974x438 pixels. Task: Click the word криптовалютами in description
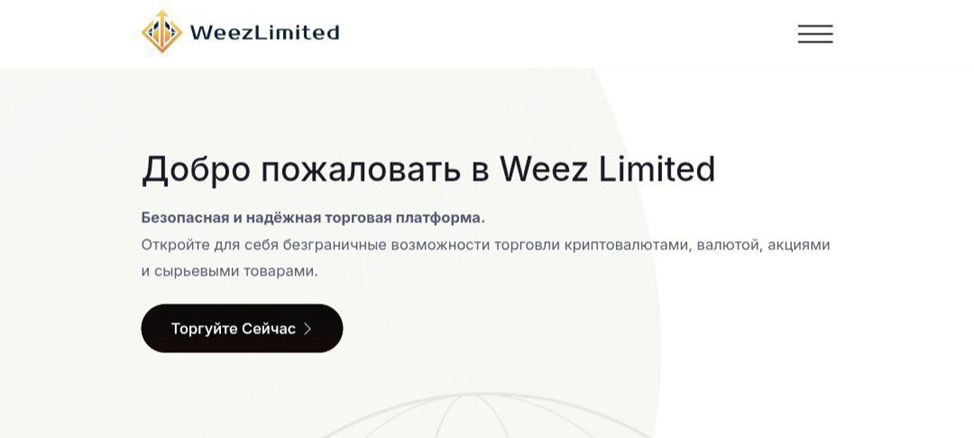click(x=627, y=245)
